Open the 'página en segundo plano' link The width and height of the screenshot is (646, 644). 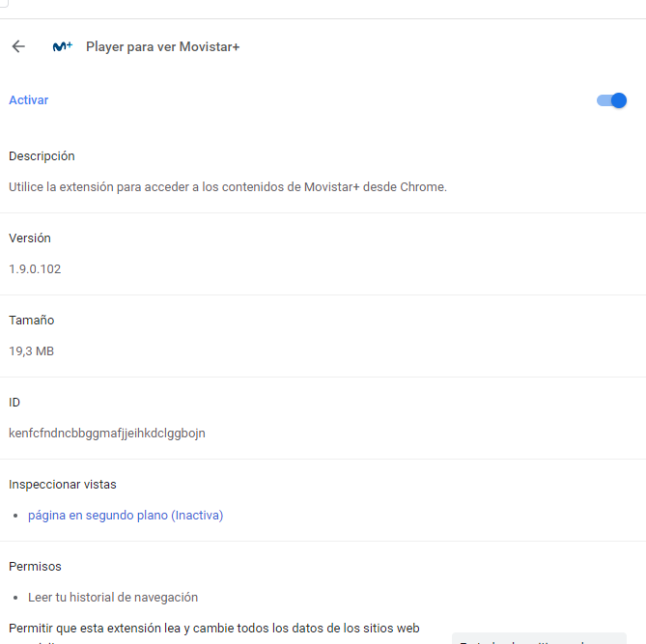[126, 516]
